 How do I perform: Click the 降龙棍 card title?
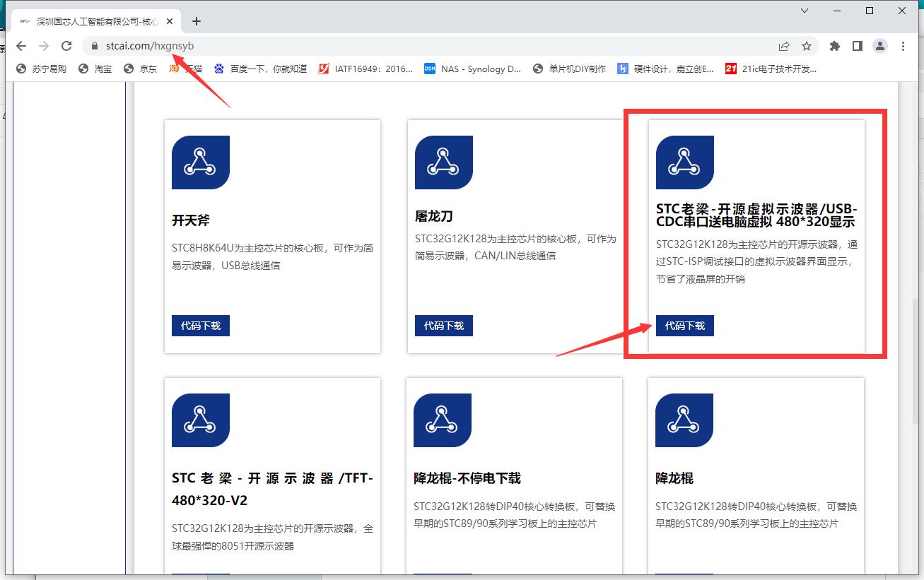click(674, 478)
